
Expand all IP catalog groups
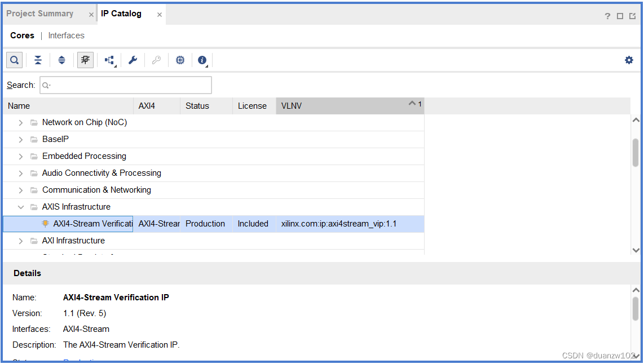pos(61,60)
